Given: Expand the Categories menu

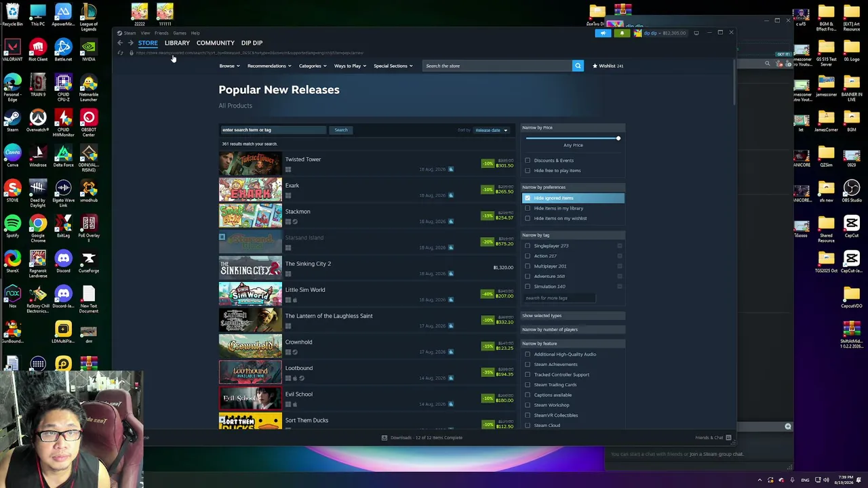Looking at the screenshot, I should click(x=313, y=66).
